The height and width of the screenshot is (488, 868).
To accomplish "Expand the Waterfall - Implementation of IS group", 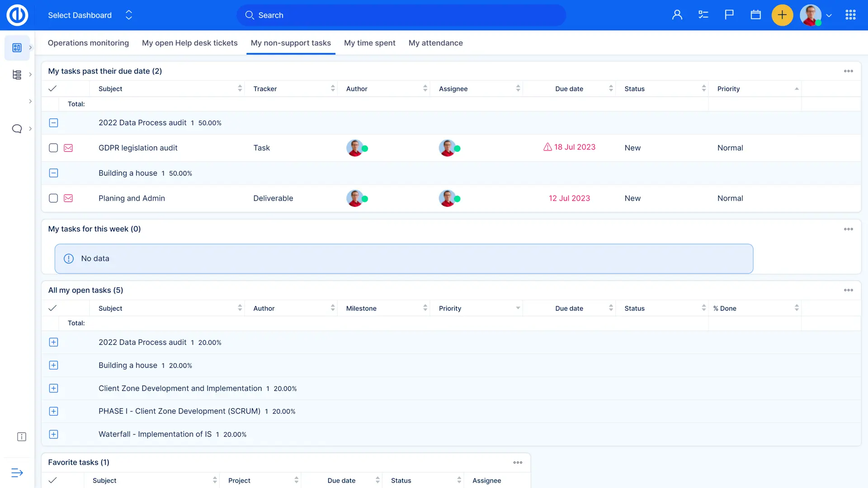I will tap(53, 434).
